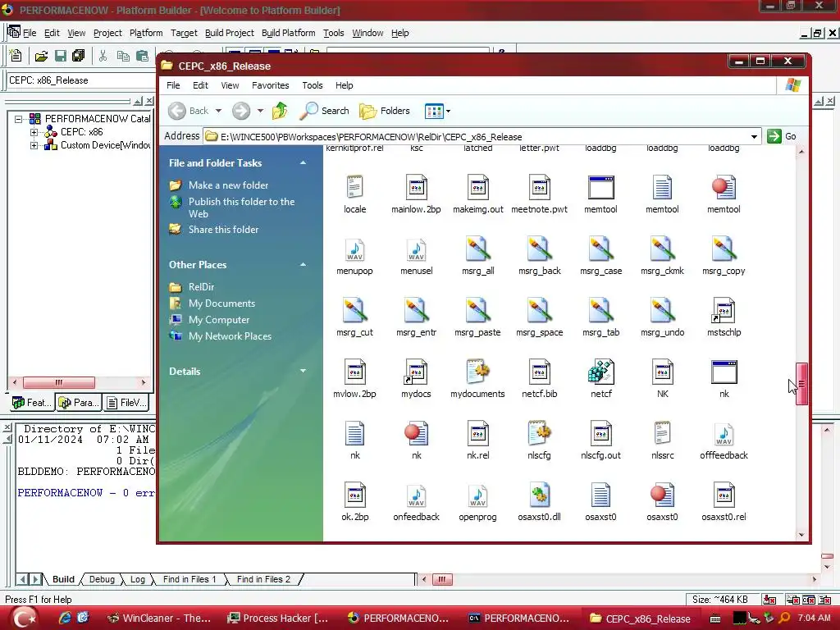Click the Go button next to address bar
This screenshot has width=840, height=630.
[x=782, y=136]
